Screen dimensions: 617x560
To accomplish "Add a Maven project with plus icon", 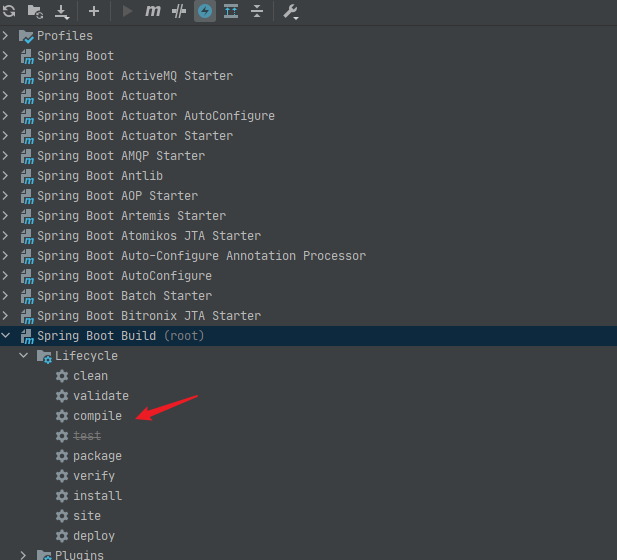I will (94, 11).
